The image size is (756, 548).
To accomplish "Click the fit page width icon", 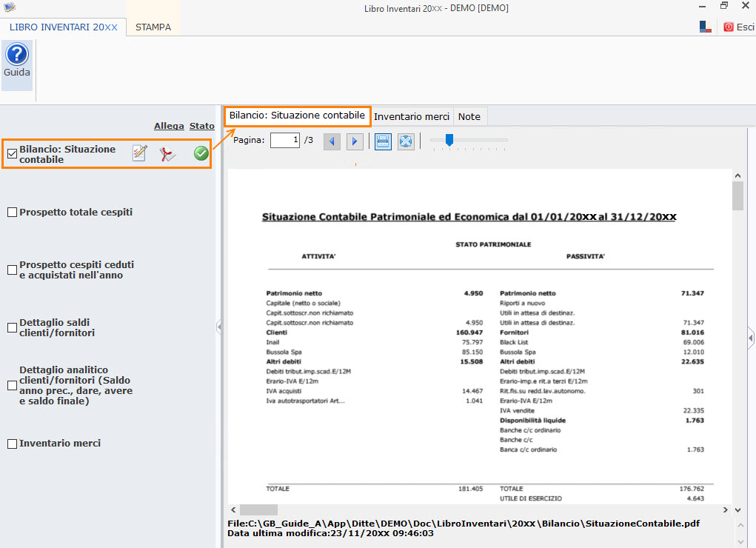I will point(383,141).
